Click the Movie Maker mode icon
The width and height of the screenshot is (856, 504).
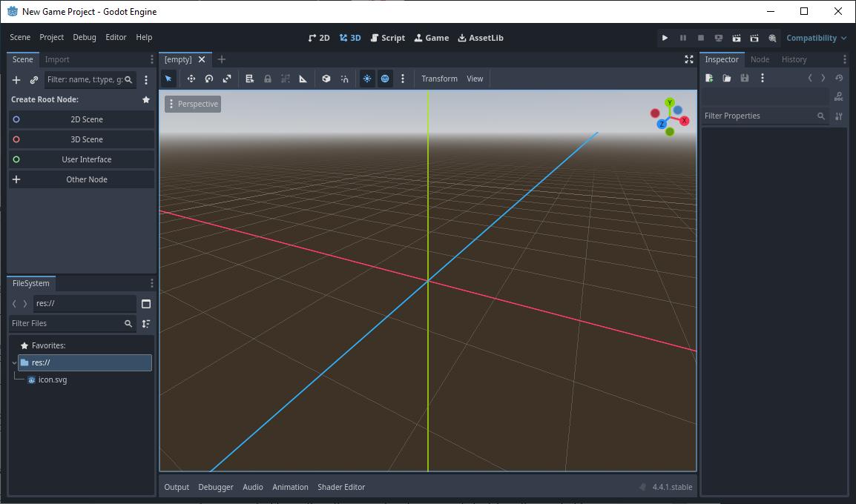[x=772, y=38]
